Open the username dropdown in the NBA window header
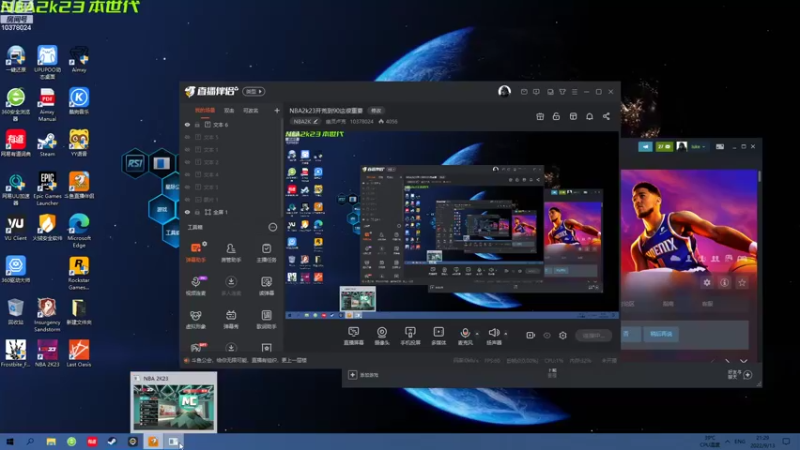 [x=698, y=146]
